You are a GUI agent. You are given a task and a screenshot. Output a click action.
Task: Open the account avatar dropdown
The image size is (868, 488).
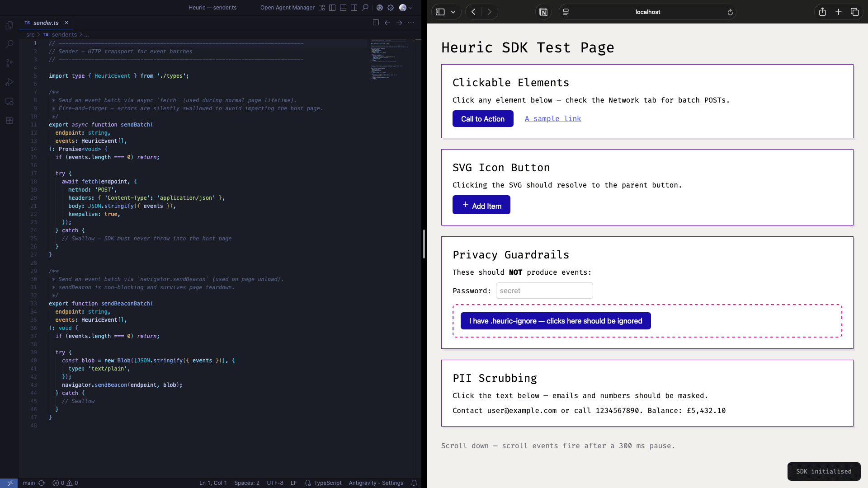click(x=406, y=8)
